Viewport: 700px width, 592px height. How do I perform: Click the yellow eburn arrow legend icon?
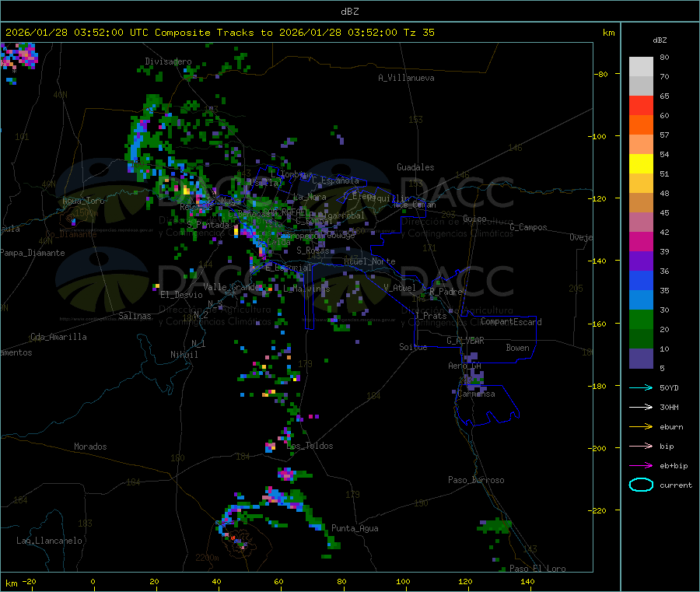click(x=641, y=427)
